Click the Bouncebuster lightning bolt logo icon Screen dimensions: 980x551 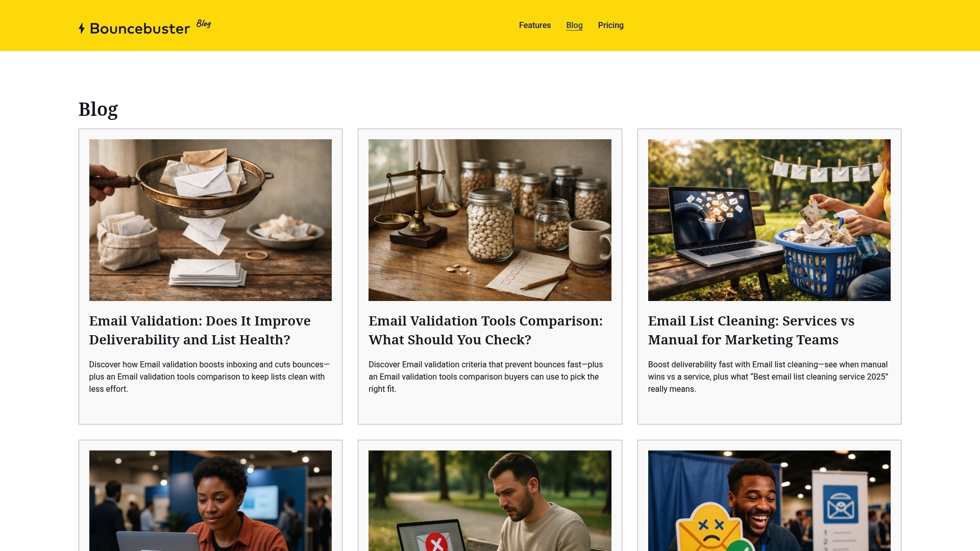pos(82,29)
